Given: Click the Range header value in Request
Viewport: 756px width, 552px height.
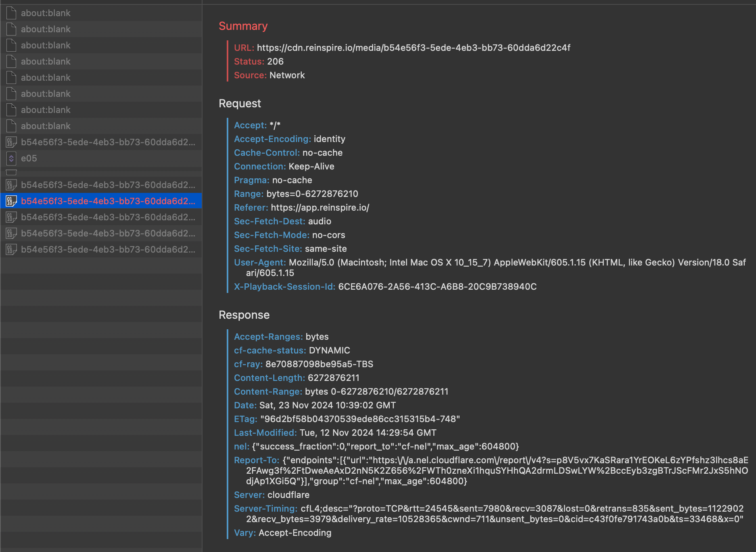Looking at the screenshot, I should 312,194.
